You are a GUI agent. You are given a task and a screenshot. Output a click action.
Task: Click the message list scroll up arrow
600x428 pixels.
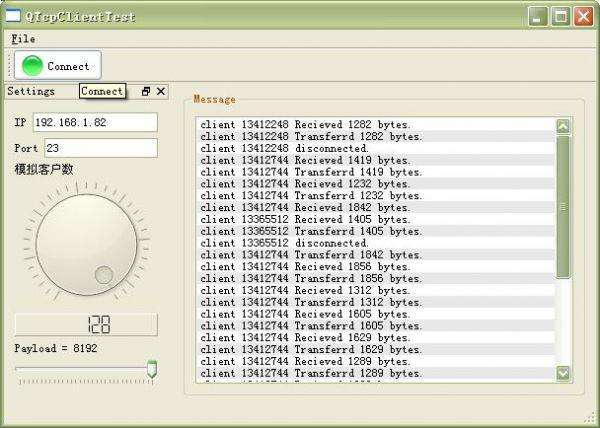click(563, 126)
